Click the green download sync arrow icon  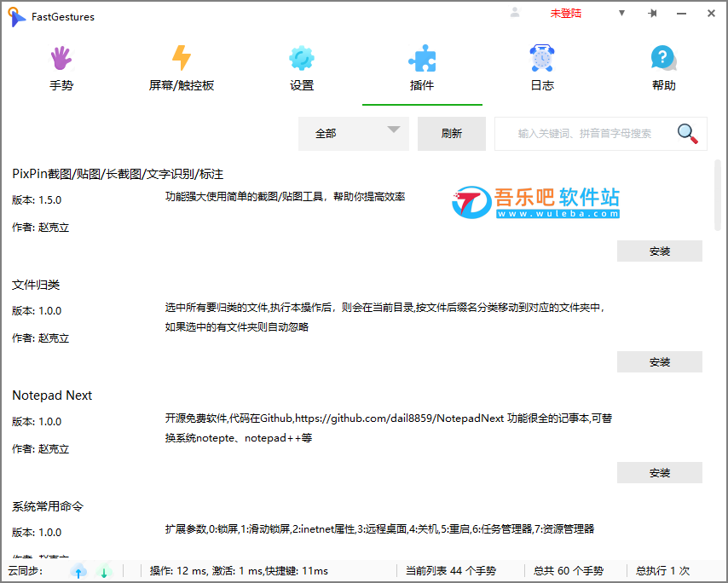click(x=104, y=571)
